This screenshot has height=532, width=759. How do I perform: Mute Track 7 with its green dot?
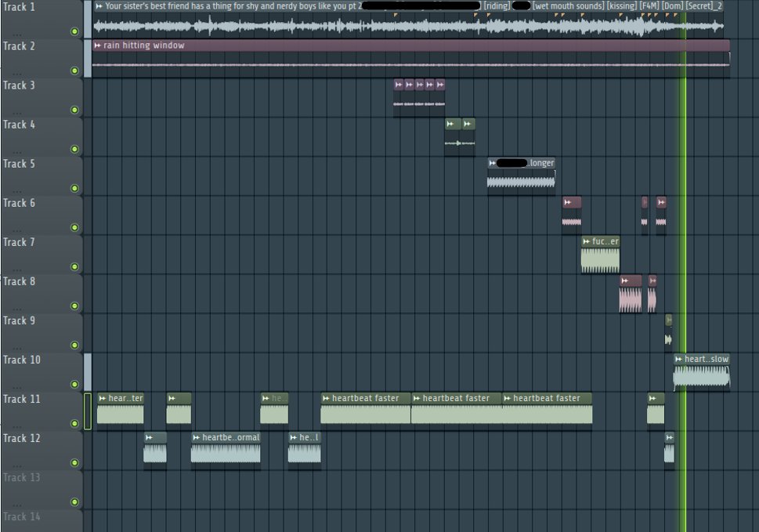(x=74, y=266)
